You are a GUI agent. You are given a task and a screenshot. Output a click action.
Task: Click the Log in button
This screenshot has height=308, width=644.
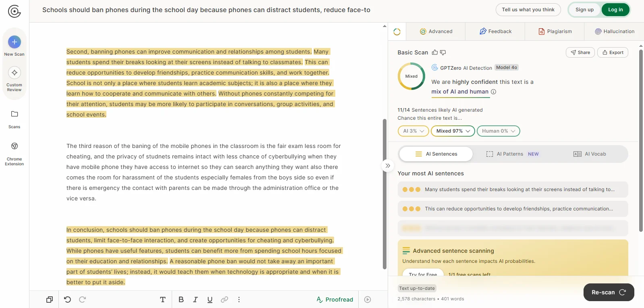pos(615,10)
